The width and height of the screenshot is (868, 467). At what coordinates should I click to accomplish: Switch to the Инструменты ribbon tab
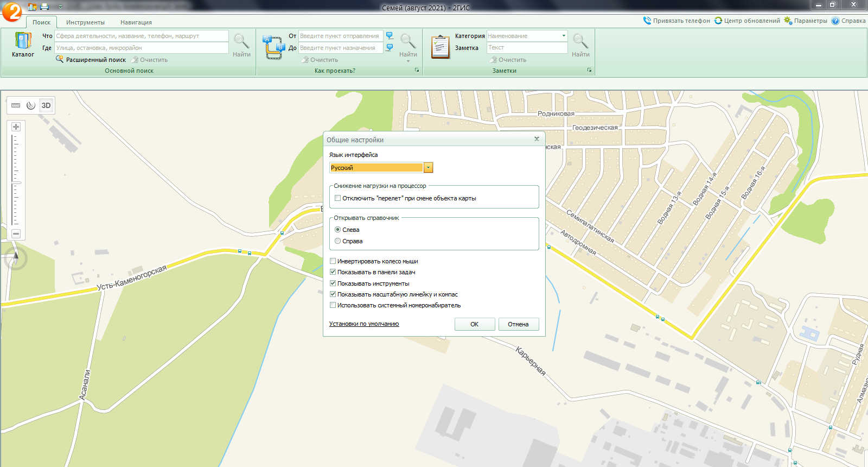85,22
